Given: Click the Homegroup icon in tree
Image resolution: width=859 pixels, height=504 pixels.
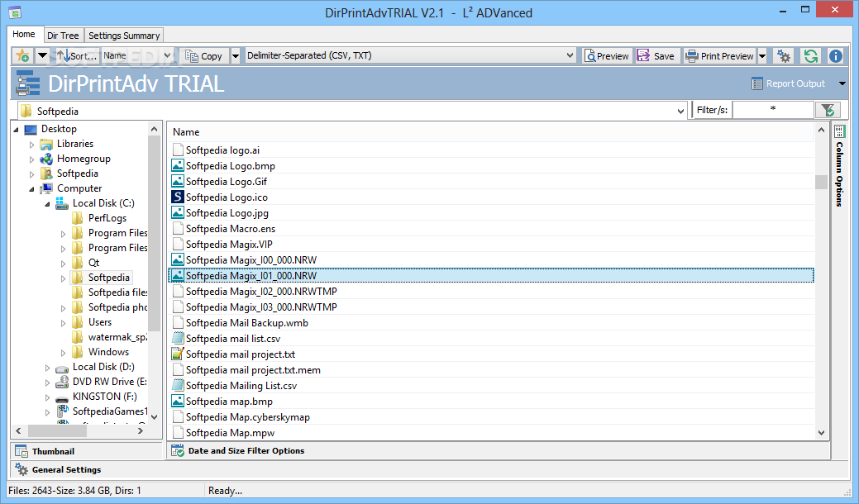Looking at the screenshot, I should coord(46,159).
